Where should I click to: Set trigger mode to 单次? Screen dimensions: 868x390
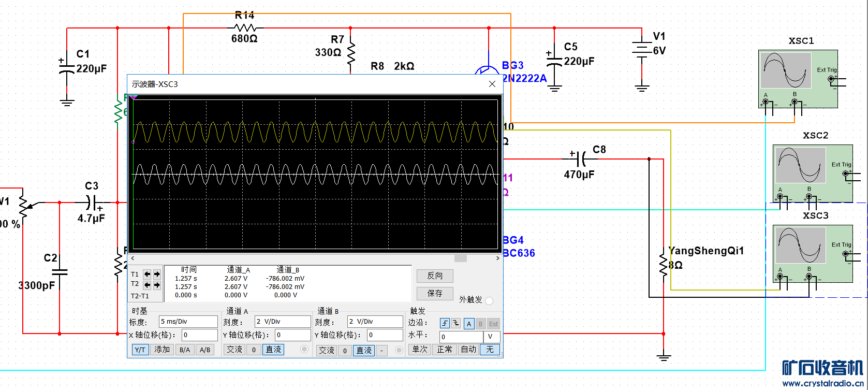[420, 350]
